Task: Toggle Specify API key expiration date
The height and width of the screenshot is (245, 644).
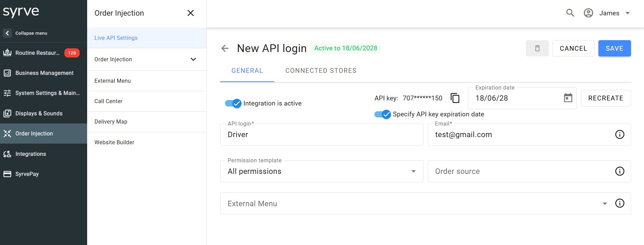Action: 383,114
